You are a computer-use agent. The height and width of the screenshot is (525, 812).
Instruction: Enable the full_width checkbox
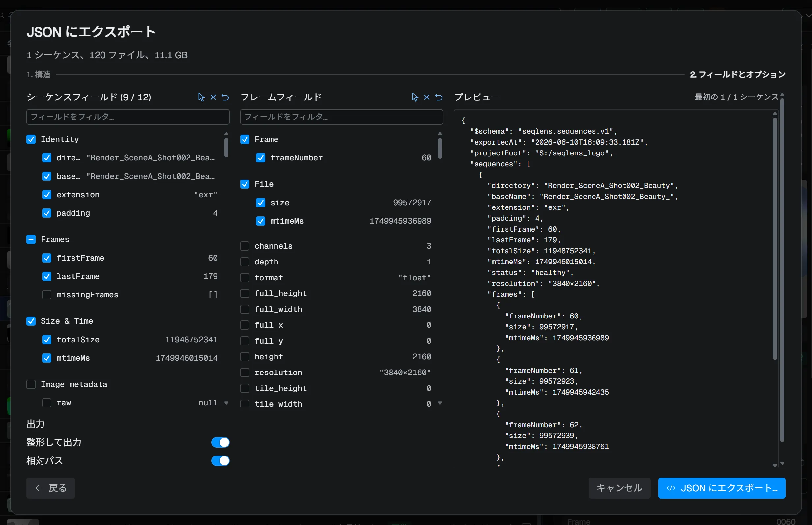pos(245,309)
